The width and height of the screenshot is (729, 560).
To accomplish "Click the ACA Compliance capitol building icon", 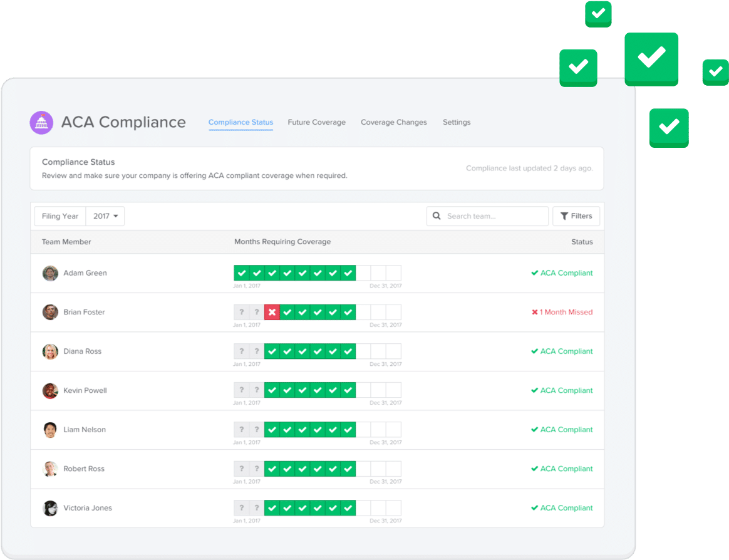I will click(x=41, y=123).
